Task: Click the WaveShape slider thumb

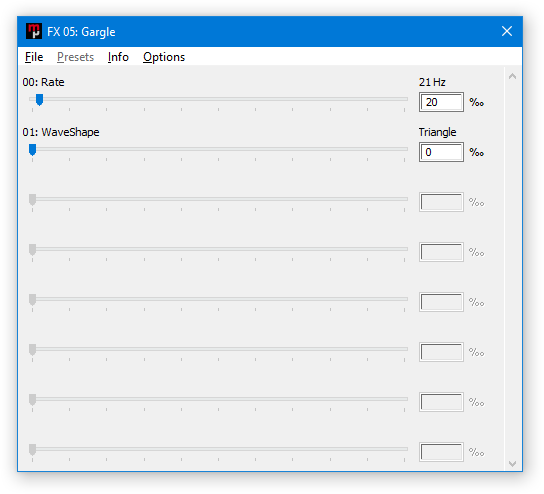Action: tap(32, 150)
